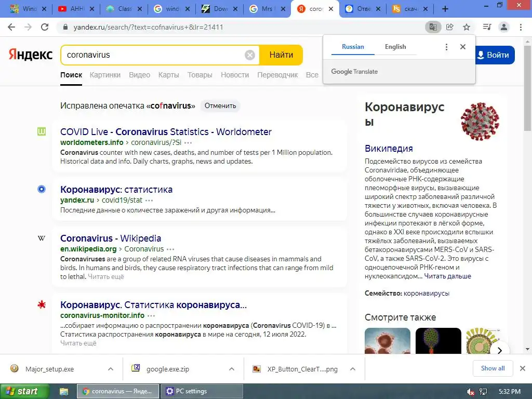Bookmark this page with the star icon
The image size is (532, 399).
click(x=467, y=27)
